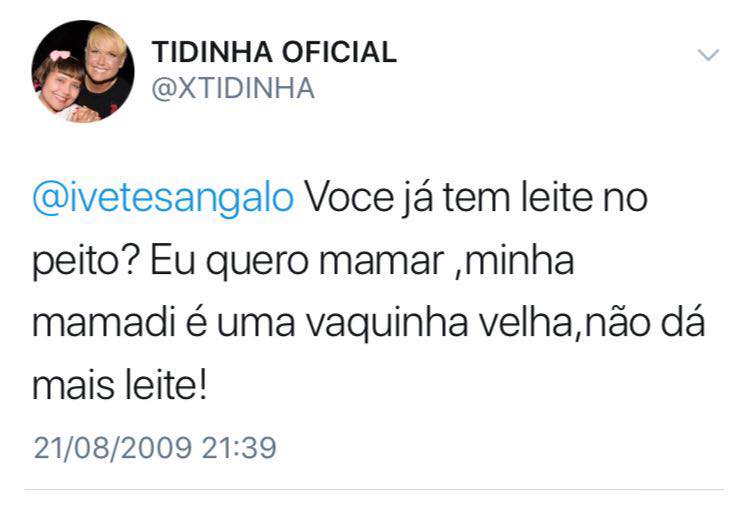The height and width of the screenshot is (506, 749).
Task: Click the @XTIDINHA handle
Action: click(x=232, y=88)
